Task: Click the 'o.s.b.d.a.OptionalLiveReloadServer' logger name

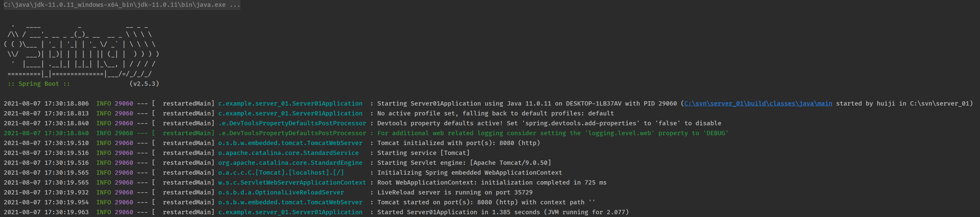Action: (281, 193)
